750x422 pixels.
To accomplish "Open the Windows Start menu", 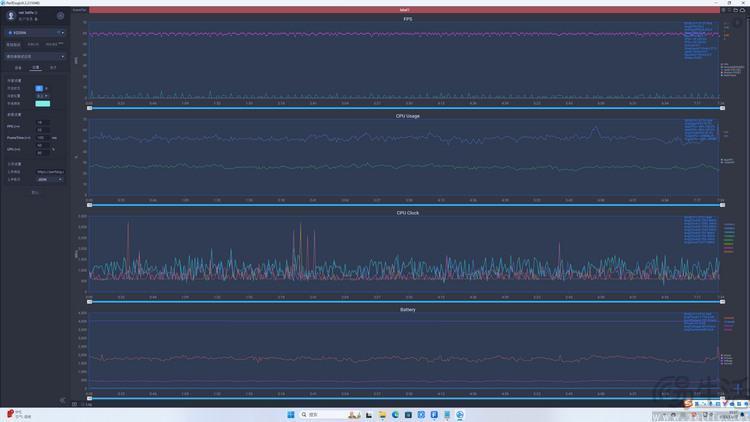I will [291, 415].
